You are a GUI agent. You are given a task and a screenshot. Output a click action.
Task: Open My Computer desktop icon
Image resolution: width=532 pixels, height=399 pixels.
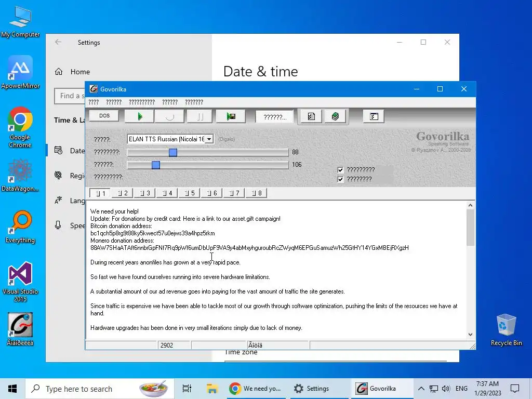coord(20,21)
